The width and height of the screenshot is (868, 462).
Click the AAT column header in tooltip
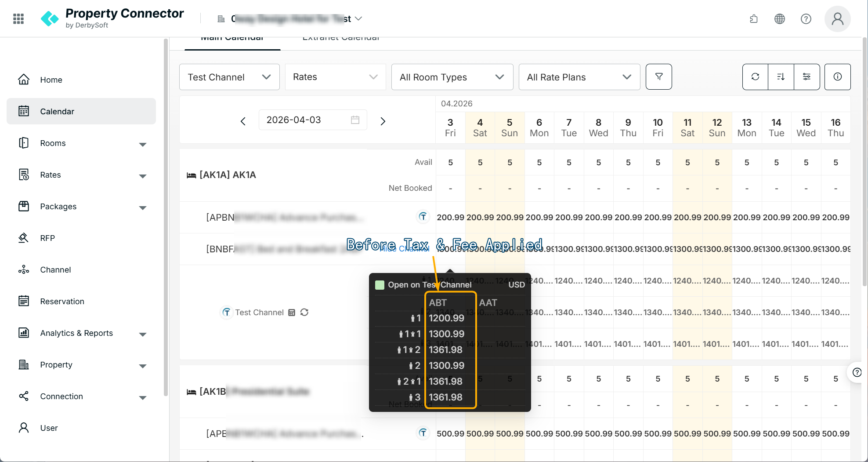coord(488,302)
